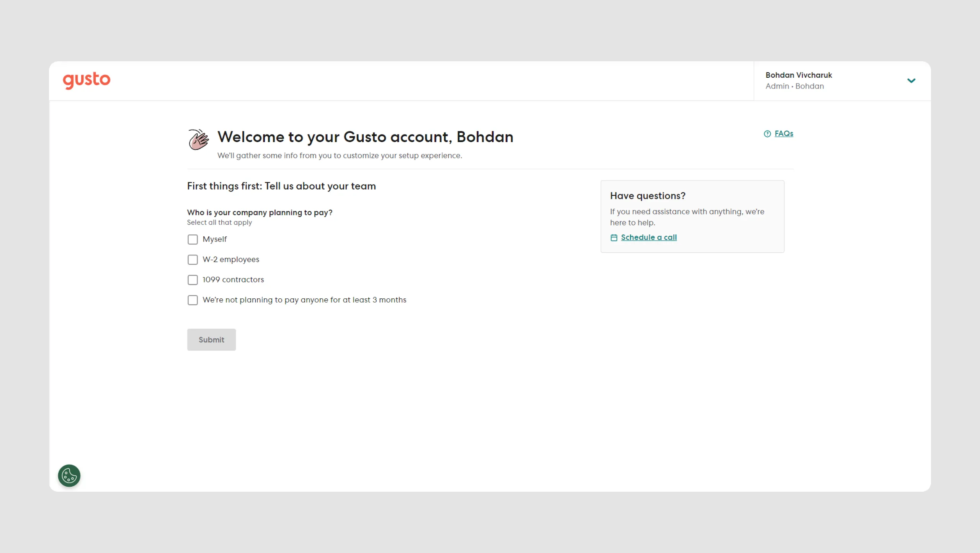
Task: Check the not planning to pay anyone option
Action: [193, 300]
